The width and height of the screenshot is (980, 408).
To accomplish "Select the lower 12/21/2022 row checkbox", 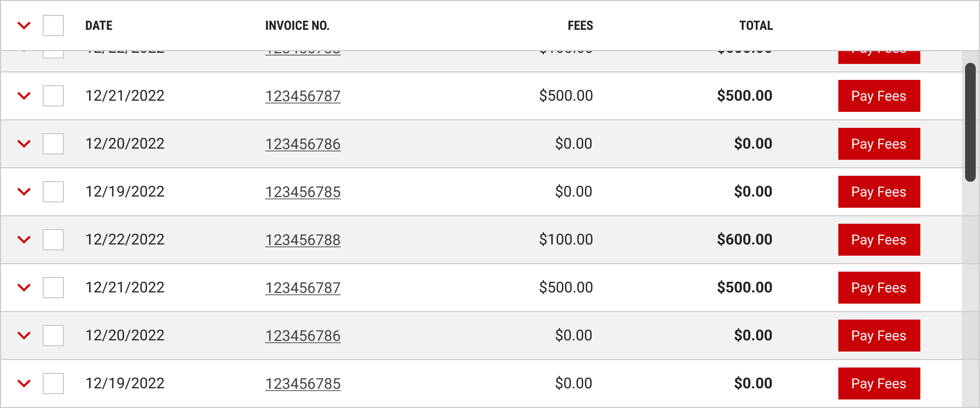I will [x=53, y=288].
